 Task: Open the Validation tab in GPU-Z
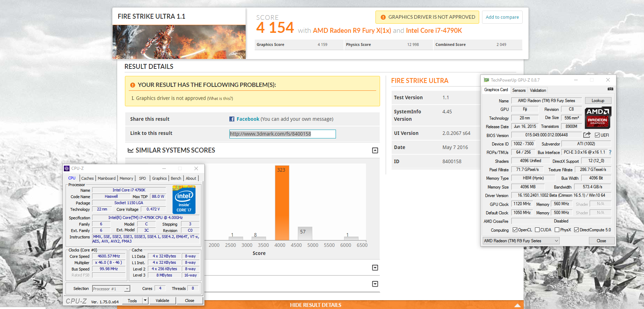tap(538, 90)
